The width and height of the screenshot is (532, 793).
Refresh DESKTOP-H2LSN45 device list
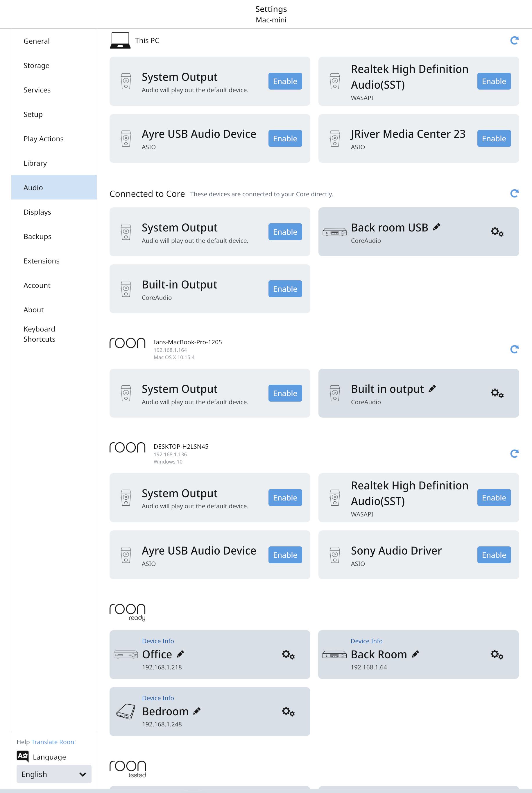[x=514, y=454]
